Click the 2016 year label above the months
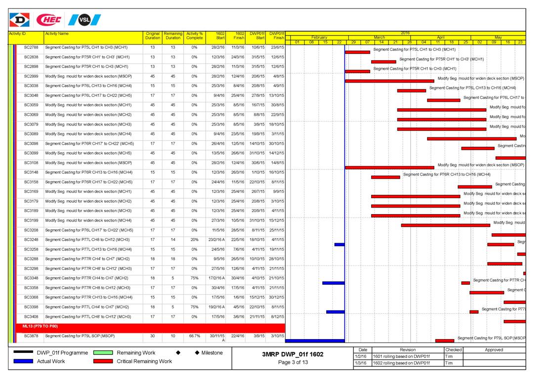555x392 pixels. [x=405, y=33]
